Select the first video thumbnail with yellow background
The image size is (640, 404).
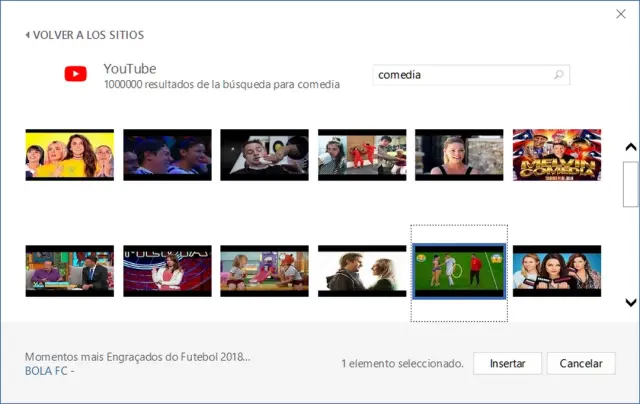(69, 155)
